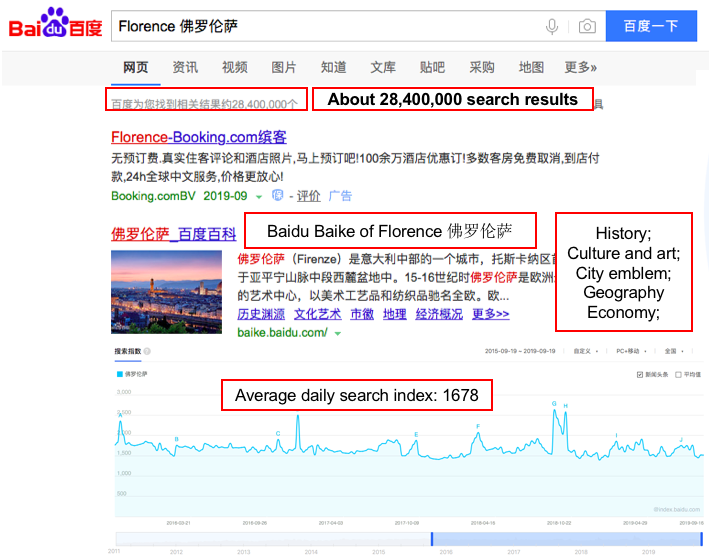This screenshot has height=558, width=709.
Task: Expand the green arrow after baike.baidu.com/
Action: tap(337, 334)
